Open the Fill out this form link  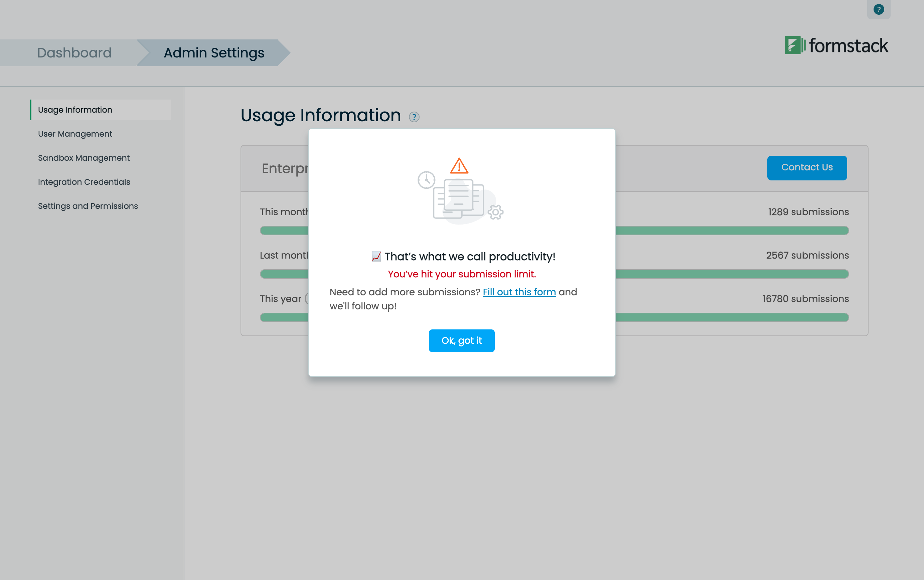(x=519, y=292)
